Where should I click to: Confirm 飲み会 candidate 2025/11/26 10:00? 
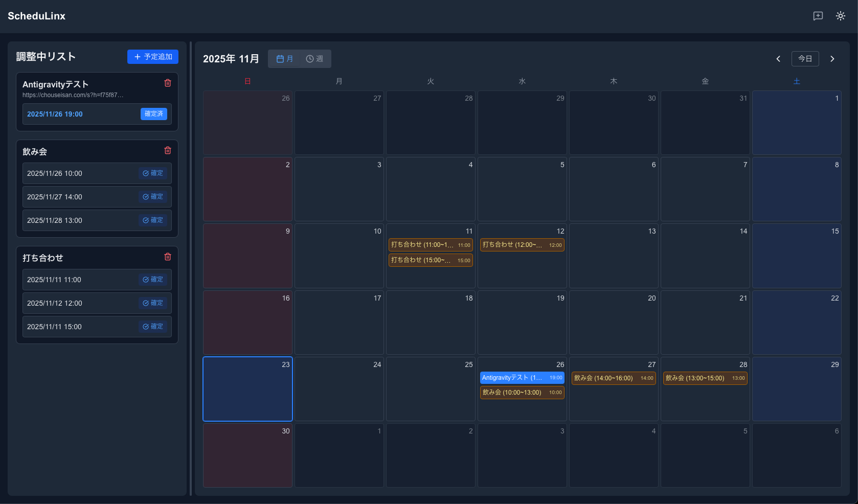pyautogui.click(x=153, y=173)
